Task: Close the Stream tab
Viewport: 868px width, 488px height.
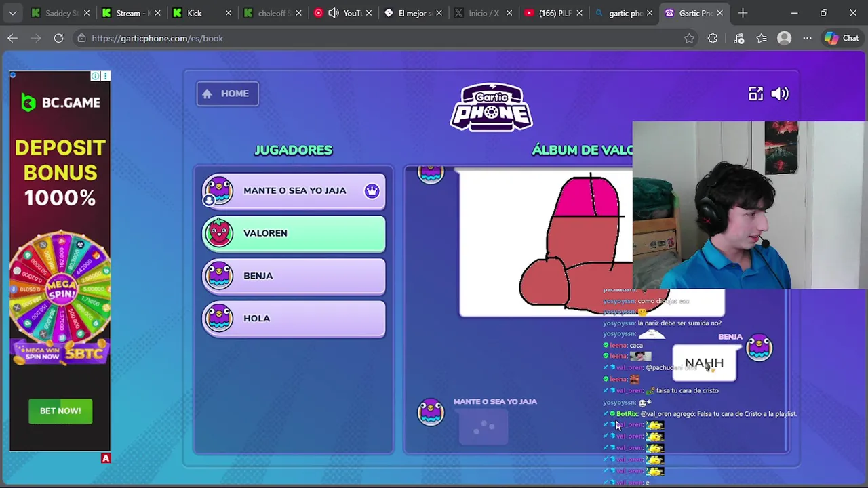Action: coord(157,13)
